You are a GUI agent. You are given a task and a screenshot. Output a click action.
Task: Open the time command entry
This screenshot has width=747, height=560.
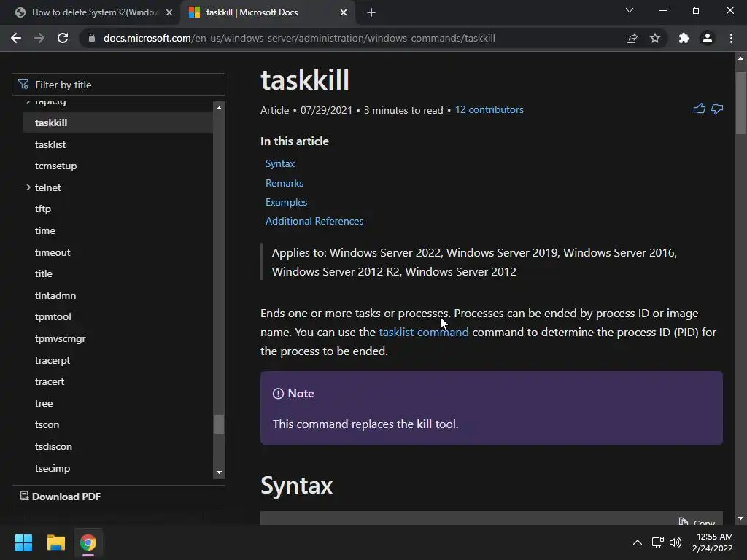(x=44, y=230)
